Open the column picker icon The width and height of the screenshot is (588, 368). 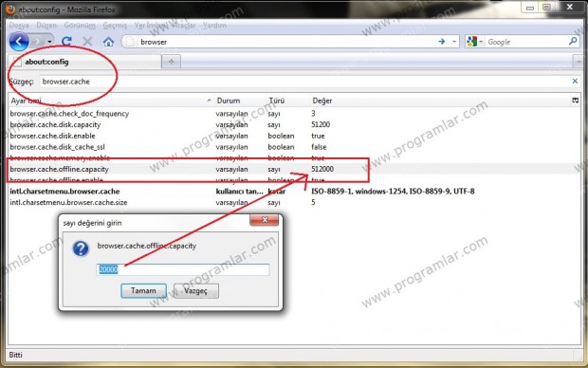pos(576,101)
